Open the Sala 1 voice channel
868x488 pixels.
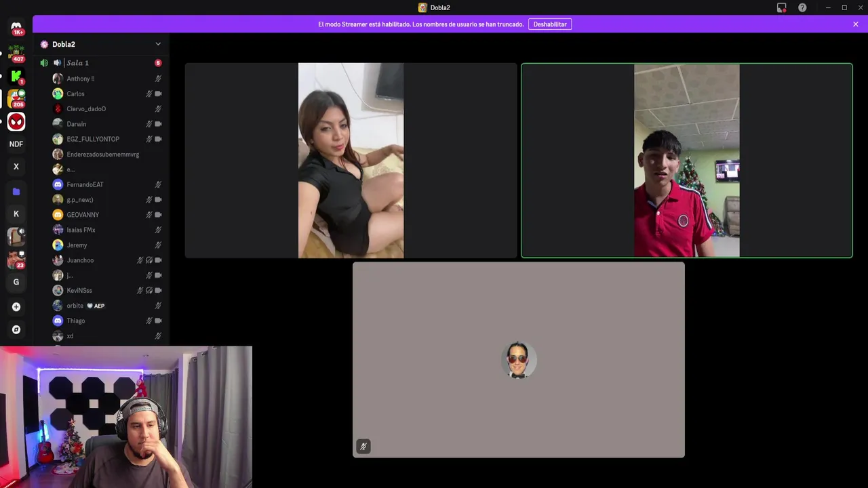pos(102,63)
